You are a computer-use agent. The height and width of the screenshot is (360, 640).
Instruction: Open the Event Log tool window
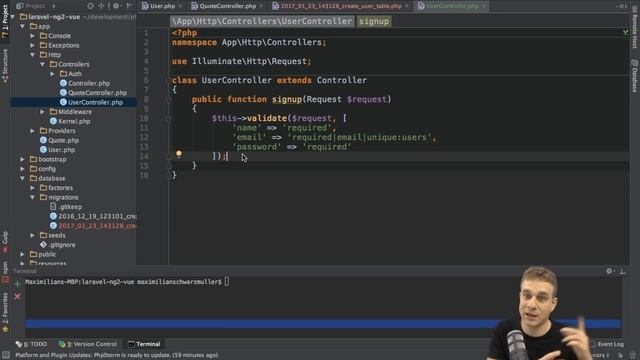(x=607, y=344)
